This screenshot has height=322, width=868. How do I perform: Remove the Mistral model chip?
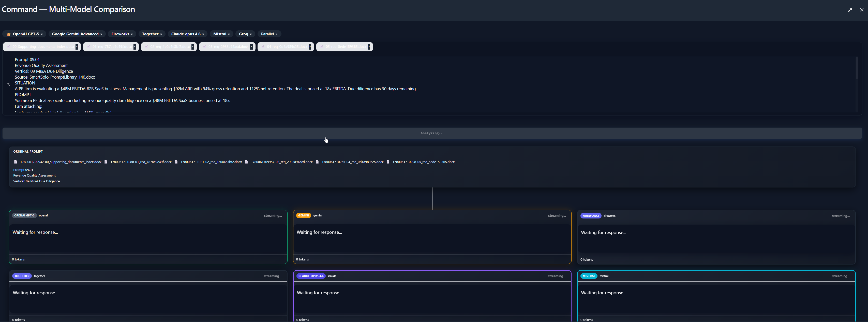coord(229,34)
